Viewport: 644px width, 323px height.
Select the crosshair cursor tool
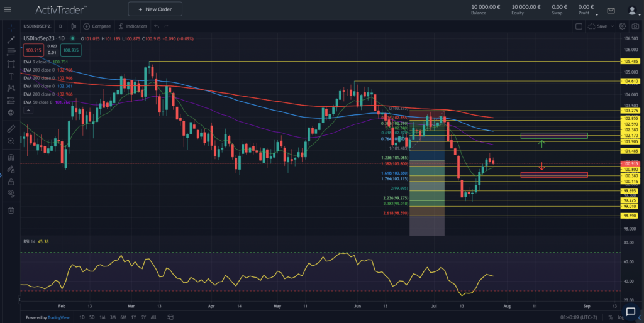point(11,27)
